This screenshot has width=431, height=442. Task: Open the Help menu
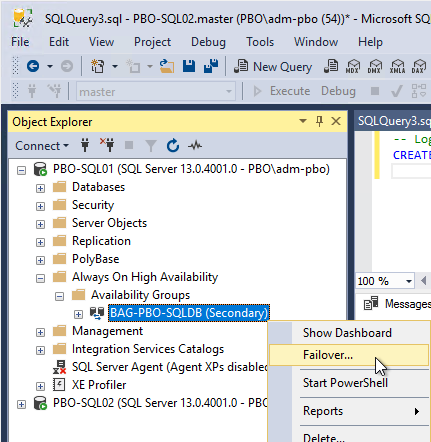tap(370, 42)
